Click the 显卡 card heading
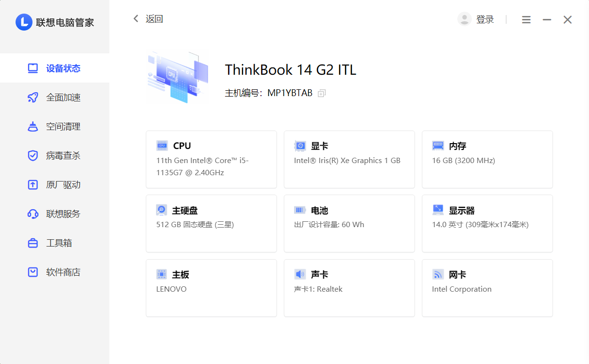This screenshot has width=589, height=364. coord(320,146)
